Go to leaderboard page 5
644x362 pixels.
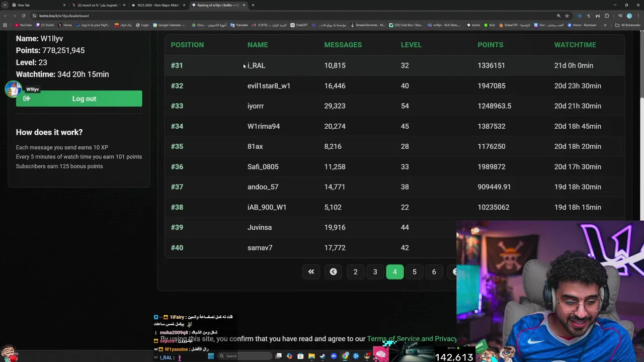pos(415,271)
